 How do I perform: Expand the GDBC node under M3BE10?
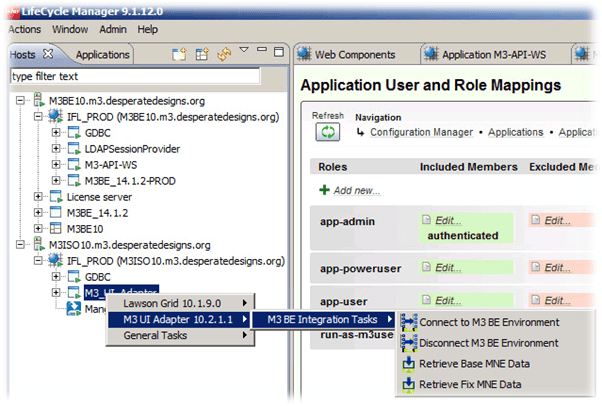[x=57, y=133]
